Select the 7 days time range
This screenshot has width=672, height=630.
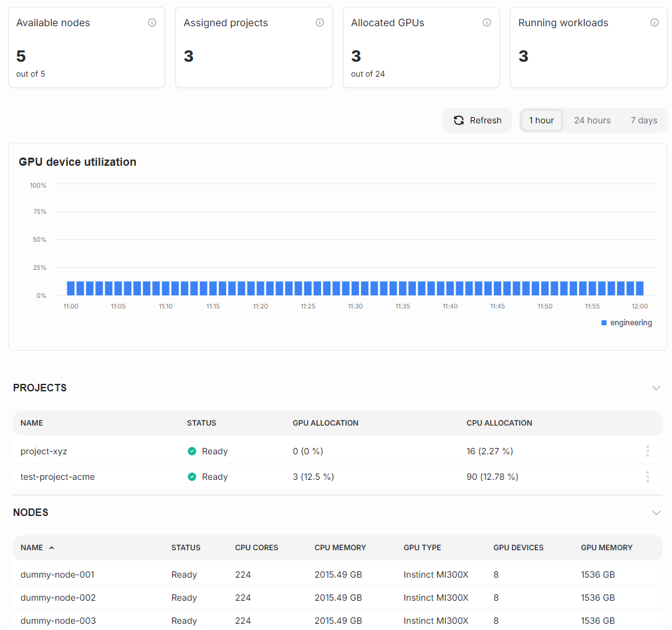643,120
